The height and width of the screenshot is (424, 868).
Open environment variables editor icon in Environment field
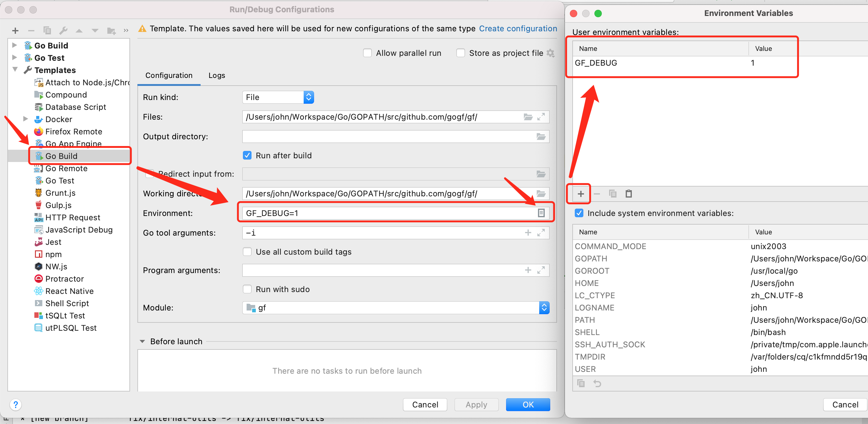pyautogui.click(x=541, y=213)
